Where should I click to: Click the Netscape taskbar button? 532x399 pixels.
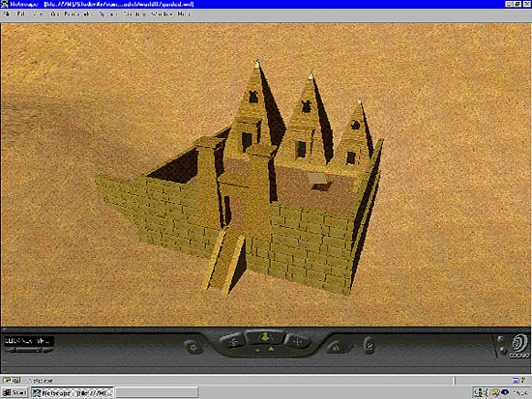(x=73, y=392)
